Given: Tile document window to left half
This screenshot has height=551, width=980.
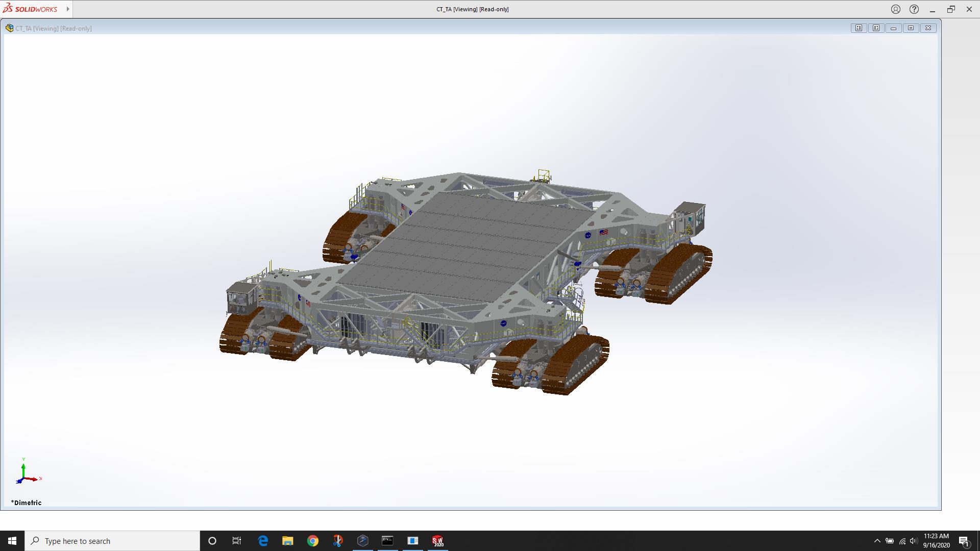Looking at the screenshot, I should click(859, 28).
